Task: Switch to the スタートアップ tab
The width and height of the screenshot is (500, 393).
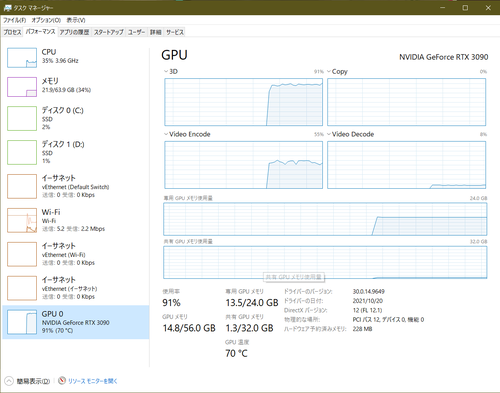Action: [x=108, y=32]
